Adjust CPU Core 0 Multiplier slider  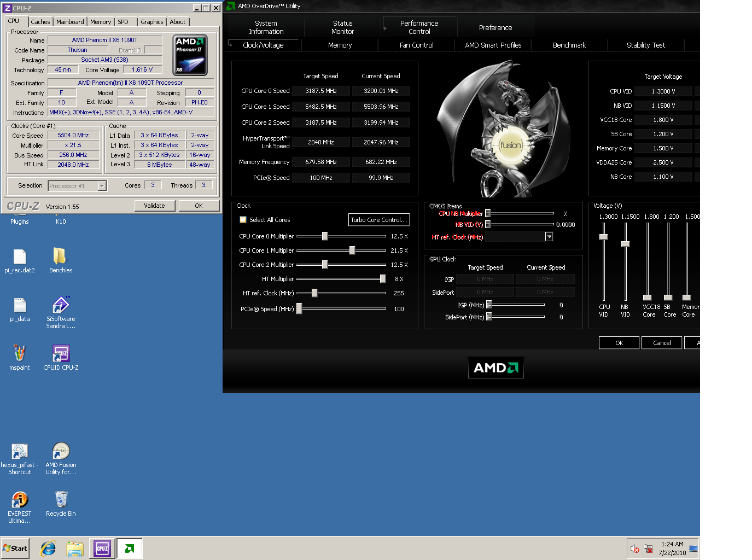325,236
